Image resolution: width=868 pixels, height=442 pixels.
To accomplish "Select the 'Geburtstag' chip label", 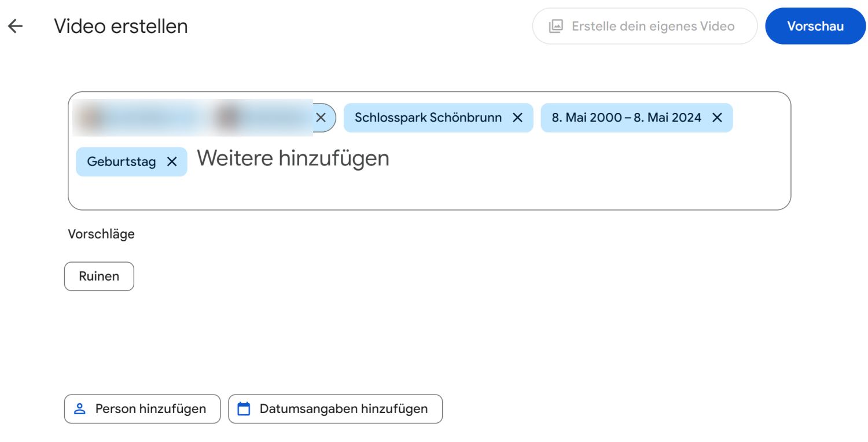I will [x=122, y=161].
